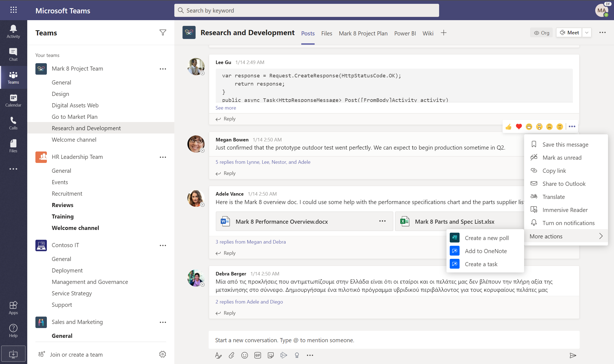The height and width of the screenshot is (364, 614).
Task: Expand options for Mark 8 Project Team
Action: click(x=163, y=69)
